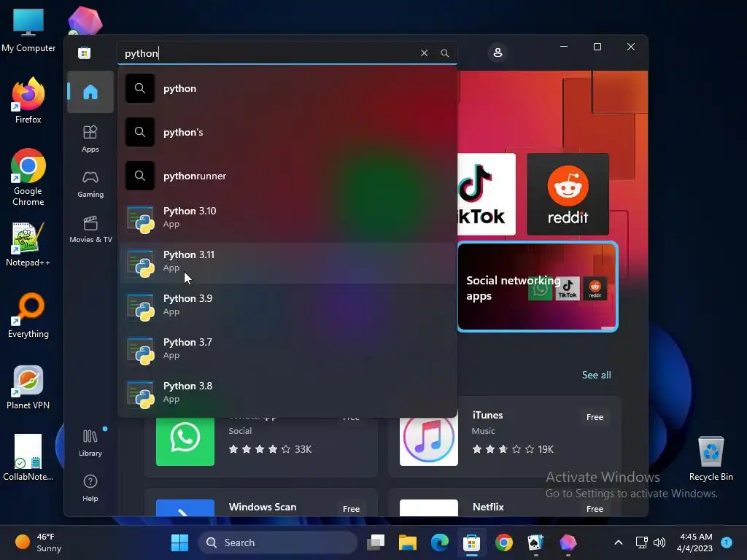Click the Microsoft Store logo icon
This screenshot has height=560, width=747.
click(x=85, y=52)
